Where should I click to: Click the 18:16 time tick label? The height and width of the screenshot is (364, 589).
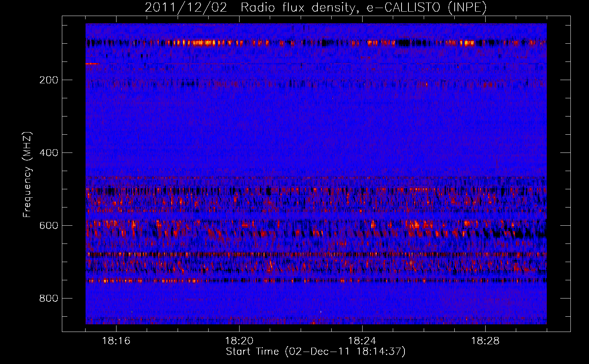tap(116, 341)
